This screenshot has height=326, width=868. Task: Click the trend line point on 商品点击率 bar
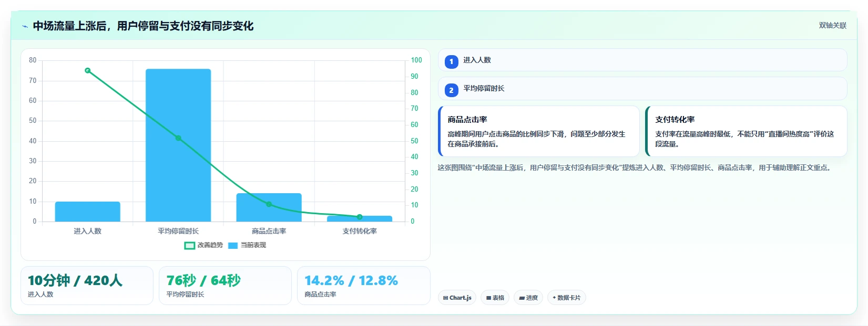[269, 204]
